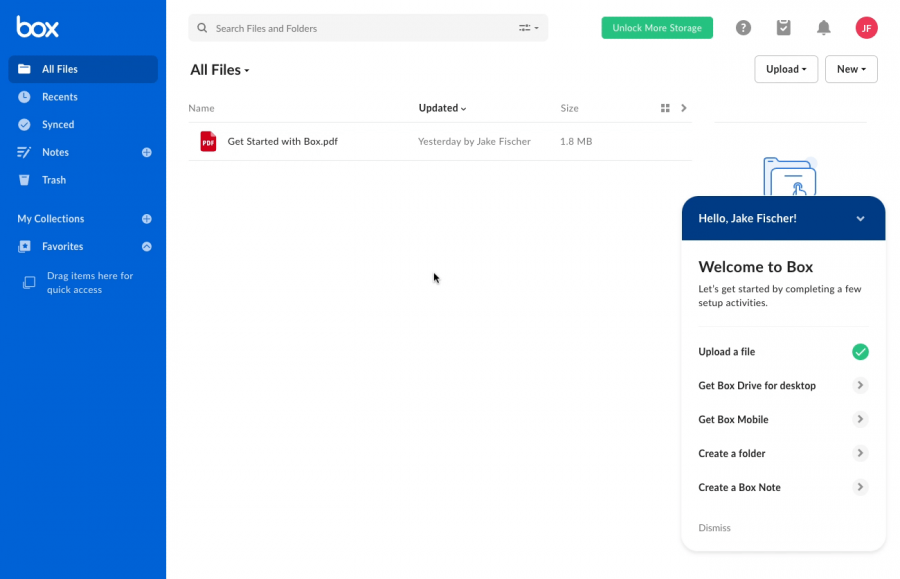900x579 pixels.
Task: Open the Trash from sidebar
Action: [58, 180]
